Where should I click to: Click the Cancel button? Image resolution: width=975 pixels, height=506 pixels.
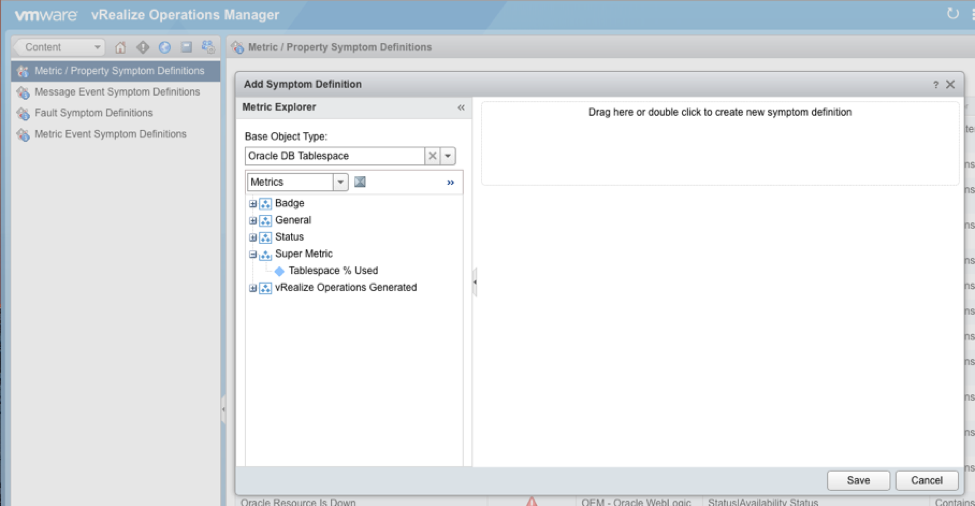click(926, 481)
